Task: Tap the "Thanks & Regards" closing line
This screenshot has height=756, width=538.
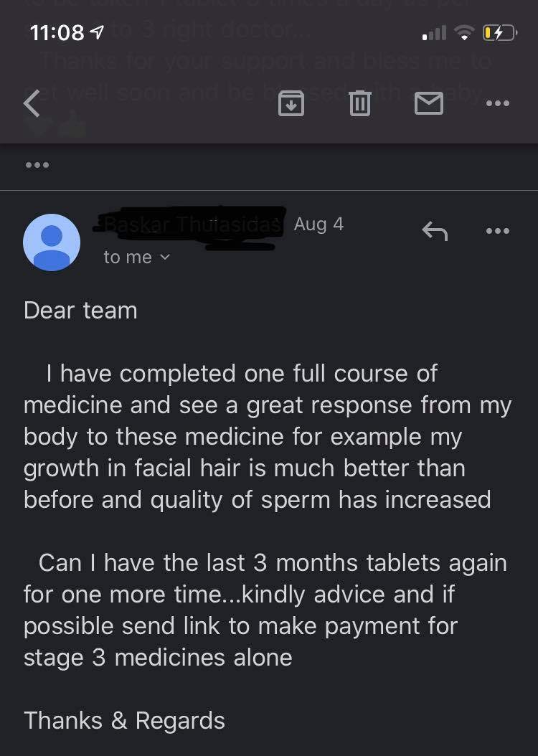Action: [124, 721]
